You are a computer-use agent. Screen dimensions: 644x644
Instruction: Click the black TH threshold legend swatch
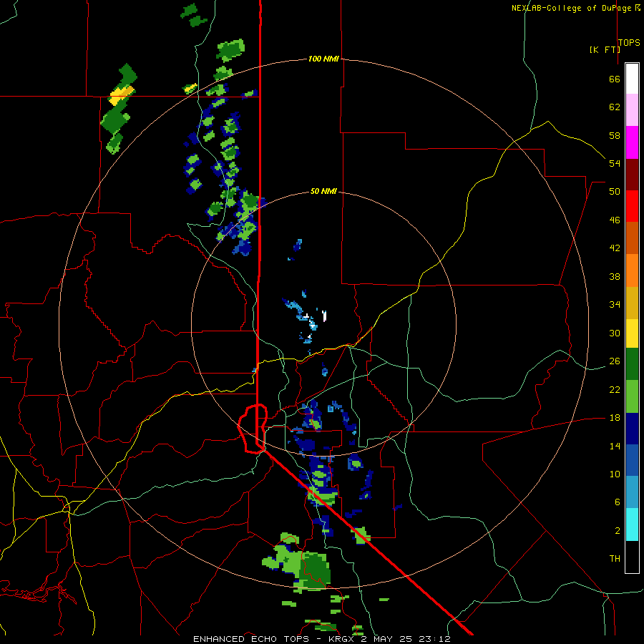coord(632,557)
